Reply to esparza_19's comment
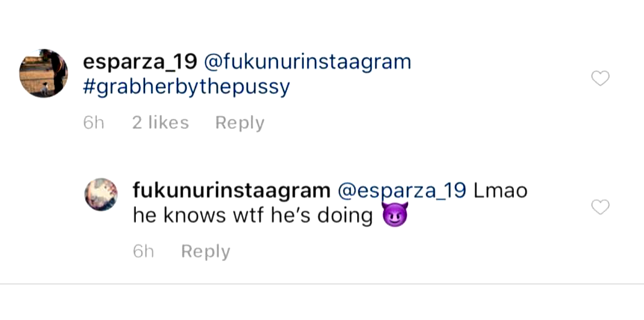644x320 pixels. point(240,123)
